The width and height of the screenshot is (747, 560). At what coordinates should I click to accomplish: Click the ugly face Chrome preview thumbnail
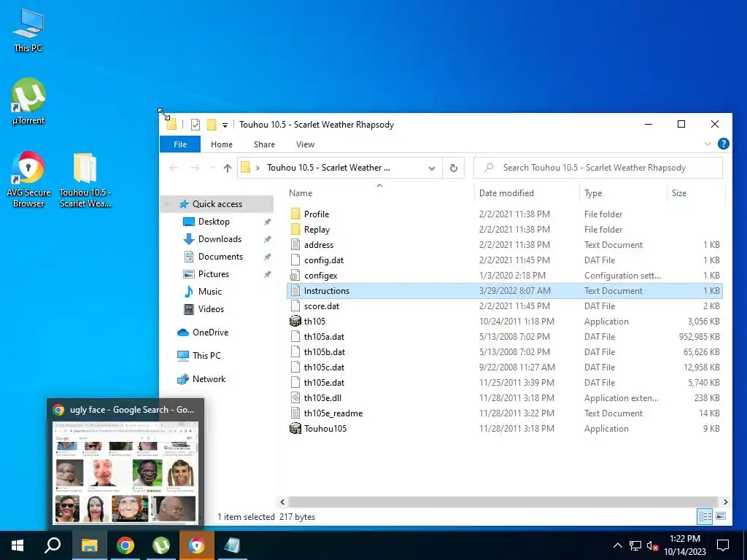pos(125,472)
